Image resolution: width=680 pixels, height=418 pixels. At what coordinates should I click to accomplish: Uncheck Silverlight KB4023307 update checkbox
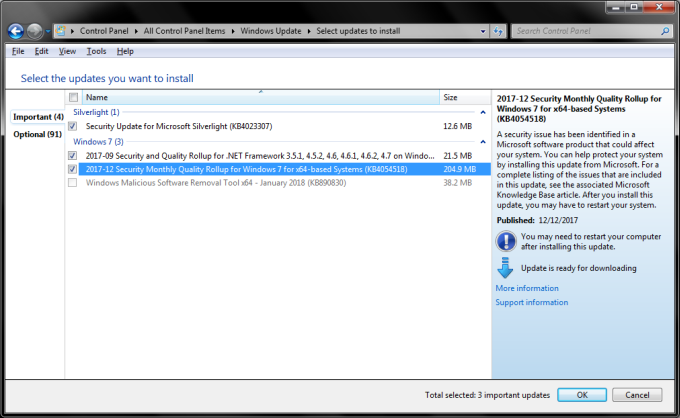coord(72,126)
